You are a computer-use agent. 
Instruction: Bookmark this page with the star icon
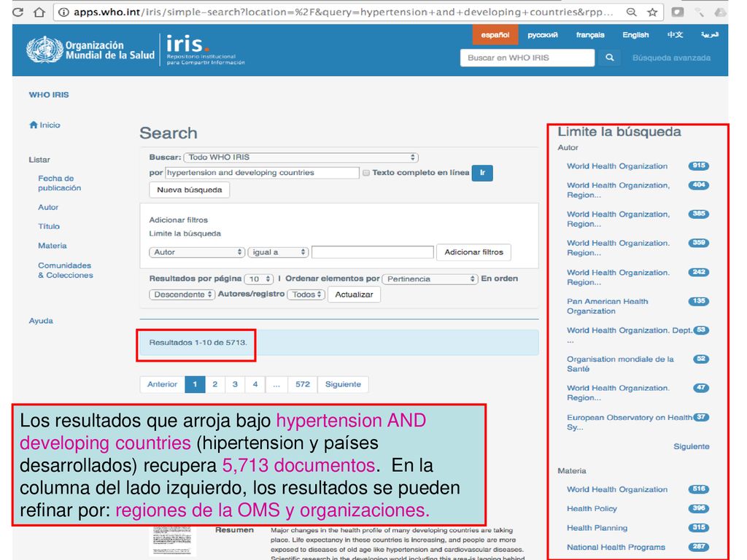click(x=652, y=12)
